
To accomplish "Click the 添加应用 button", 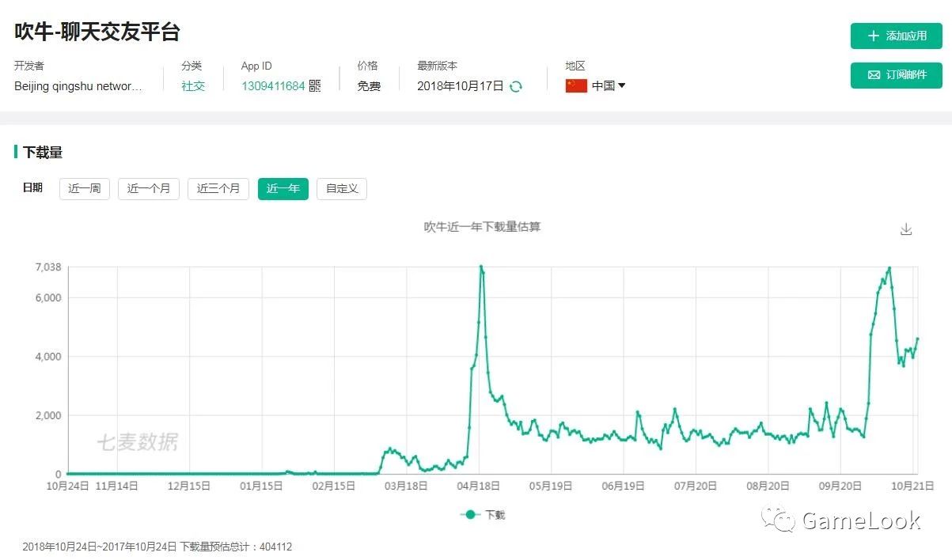I will pos(895,35).
